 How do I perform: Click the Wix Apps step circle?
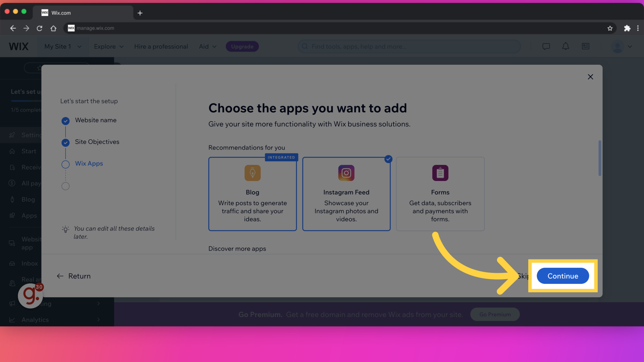click(65, 164)
